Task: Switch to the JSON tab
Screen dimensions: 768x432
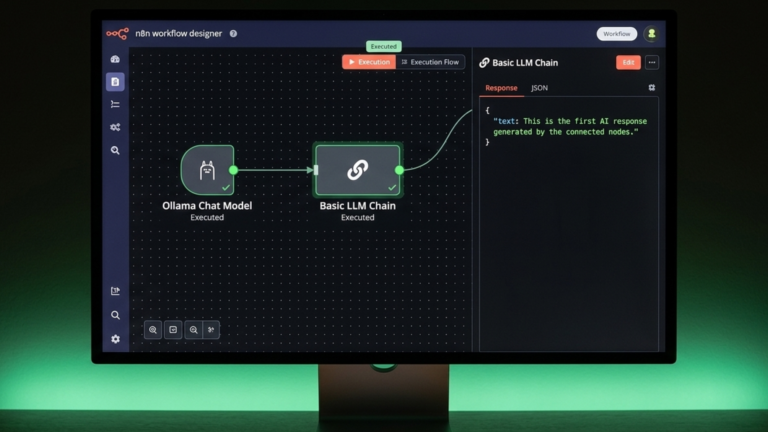Action: 539,88
